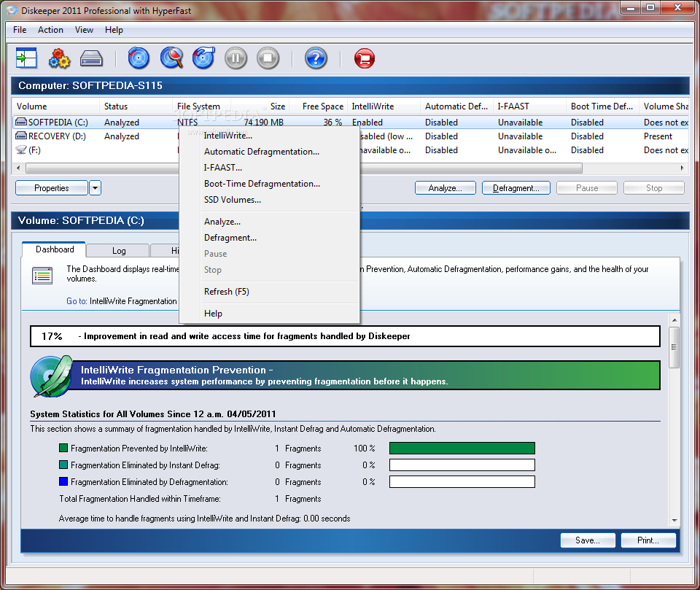Click the Present cell in the RECOVERY row
The height and width of the screenshot is (590, 700).
658,136
